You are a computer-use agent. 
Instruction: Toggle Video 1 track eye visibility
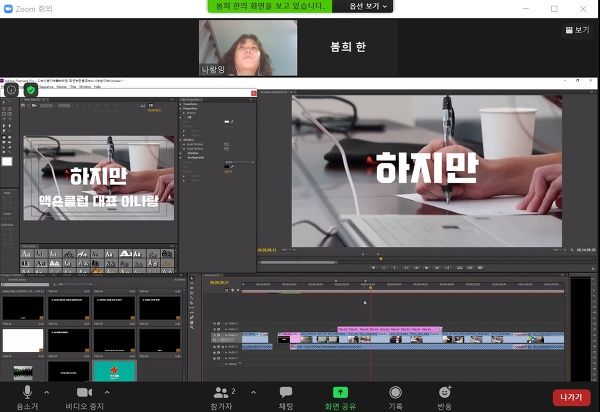[214, 335]
